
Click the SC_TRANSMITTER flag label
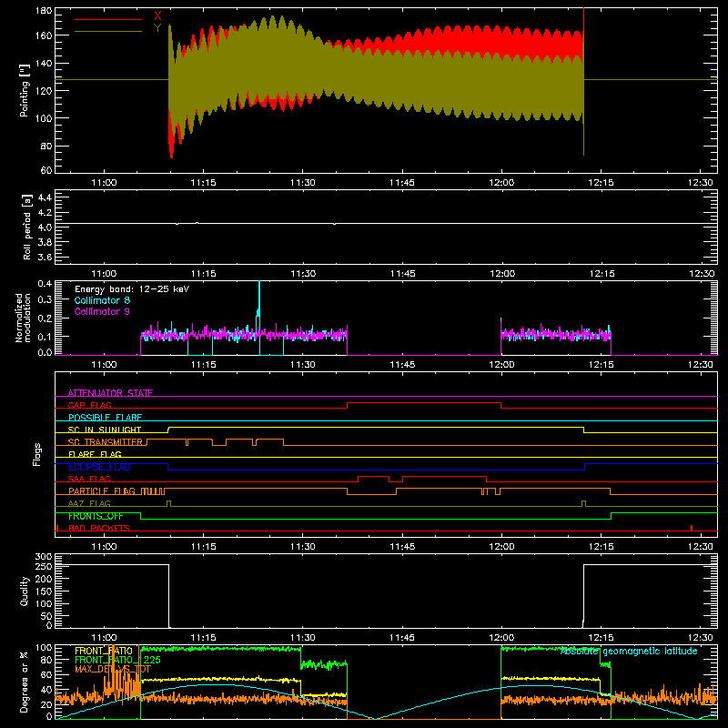pos(106,441)
